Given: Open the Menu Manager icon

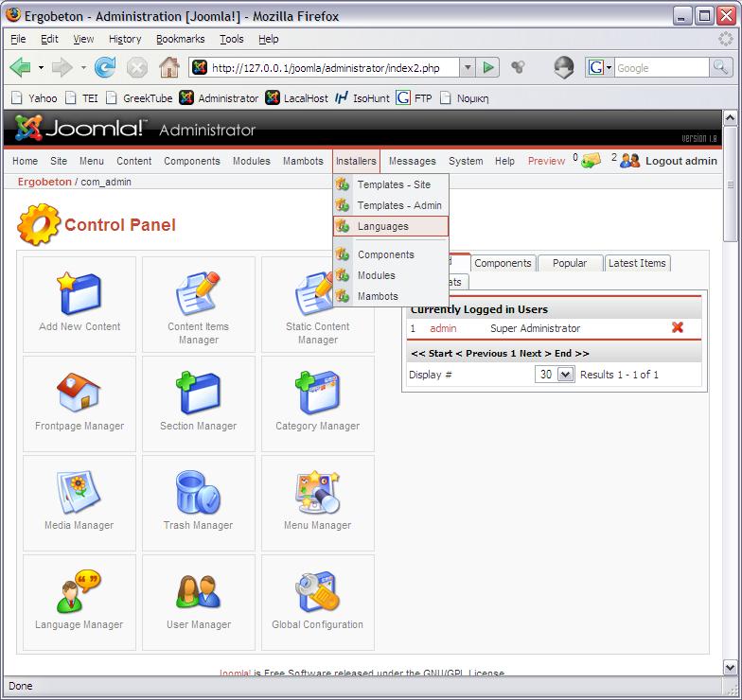Looking at the screenshot, I should coord(318,492).
